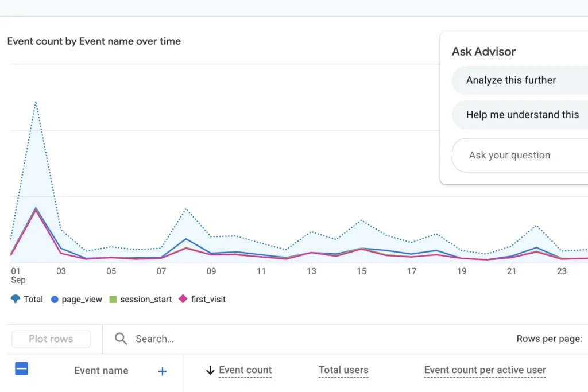Toggle the select-all rows checkbox
Viewport: 588px width, 392px height.
(x=21, y=369)
